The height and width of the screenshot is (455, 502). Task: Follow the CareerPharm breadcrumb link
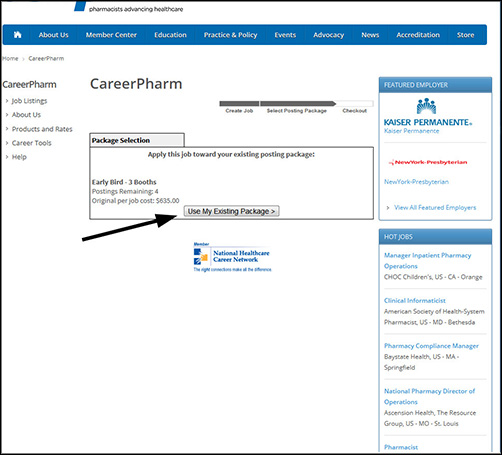point(46,58)
